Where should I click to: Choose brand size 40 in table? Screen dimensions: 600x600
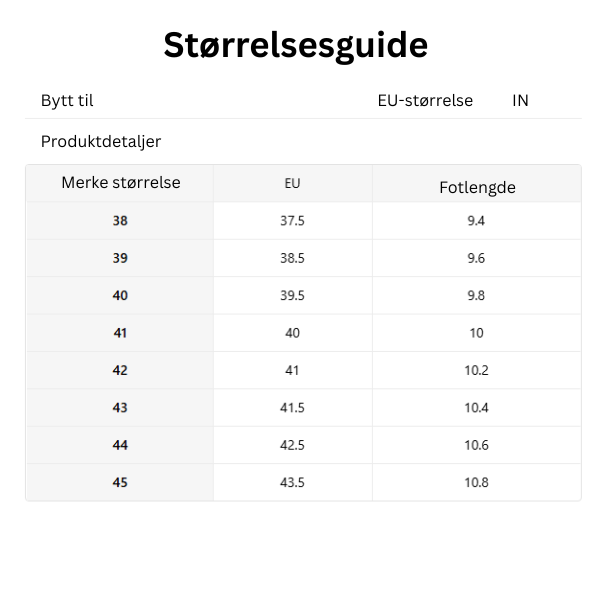point(120,295)
